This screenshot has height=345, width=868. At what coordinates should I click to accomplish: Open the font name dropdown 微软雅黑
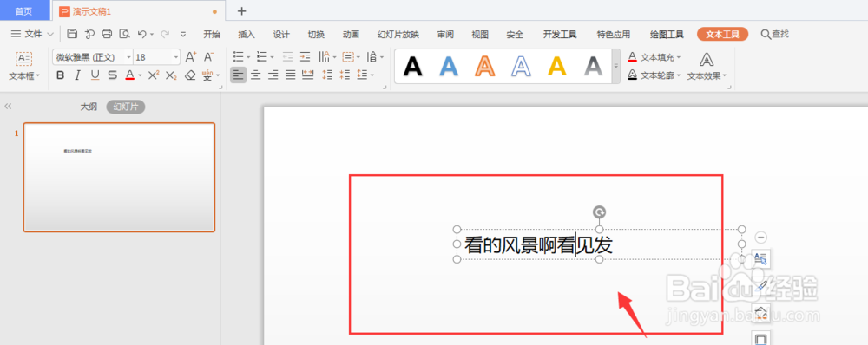pyautogui.click(x=128, y=57)
